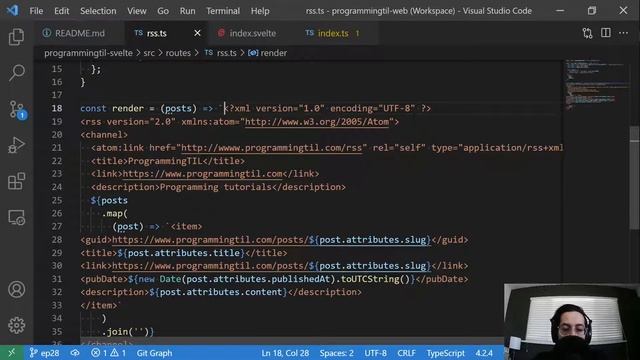
Task: Click post.attributes.title on line 29
Action: tap(184, 253)
